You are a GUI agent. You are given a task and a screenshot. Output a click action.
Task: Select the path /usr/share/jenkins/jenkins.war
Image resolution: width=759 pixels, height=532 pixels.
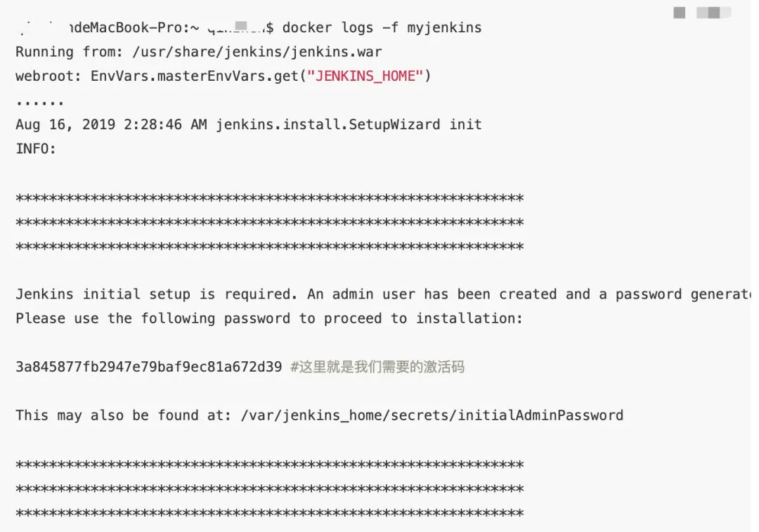(x=257, y=52)
